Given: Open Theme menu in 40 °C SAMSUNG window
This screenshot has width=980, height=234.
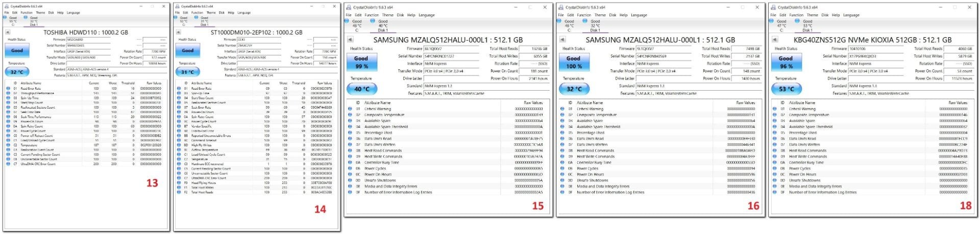Looking at the screenshot, I should (x=388, y=15).
